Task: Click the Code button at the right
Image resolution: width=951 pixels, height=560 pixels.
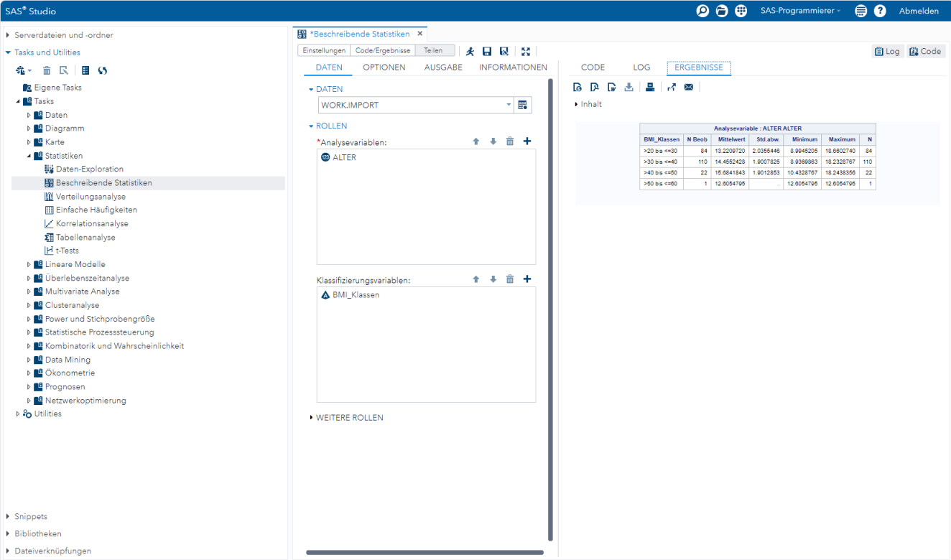Action: 925,51
